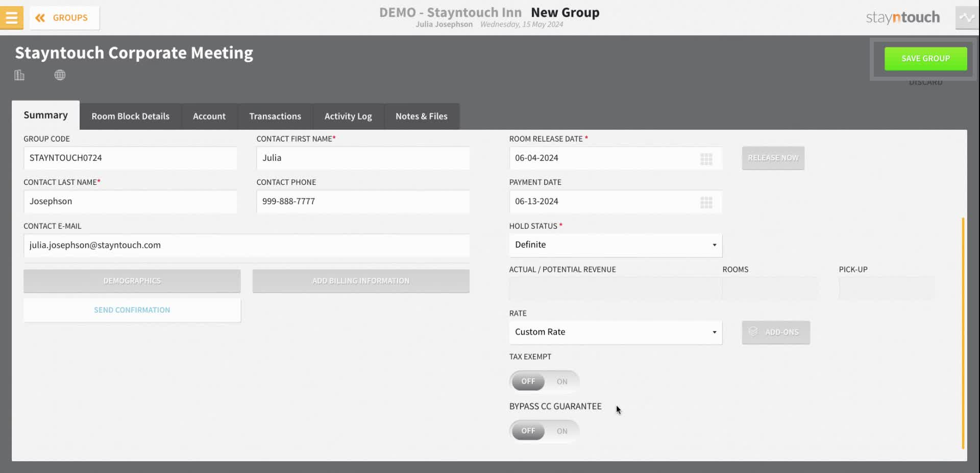The height and width of the screenshot is (473, 980).
Task: Click the Pick-Up value box
Action: click(887, 289)
